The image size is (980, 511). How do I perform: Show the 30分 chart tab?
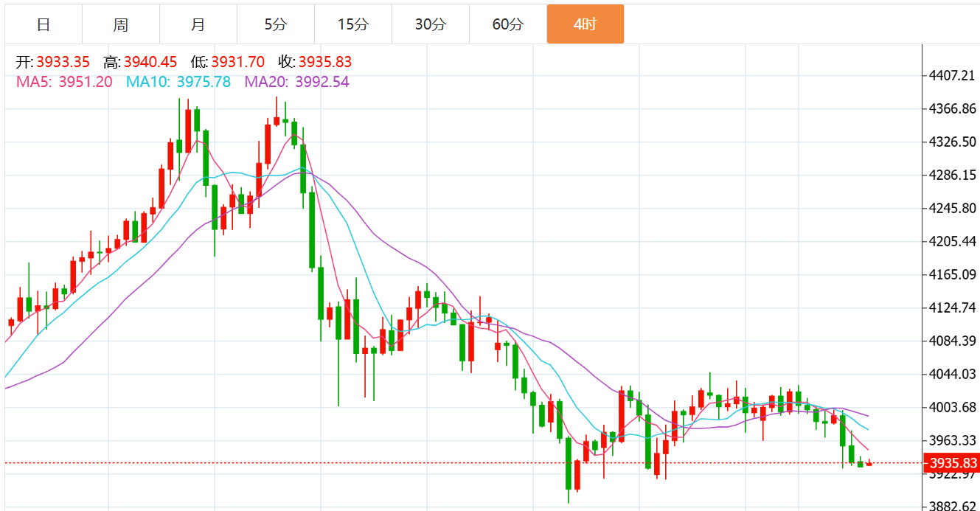(431, 24)
